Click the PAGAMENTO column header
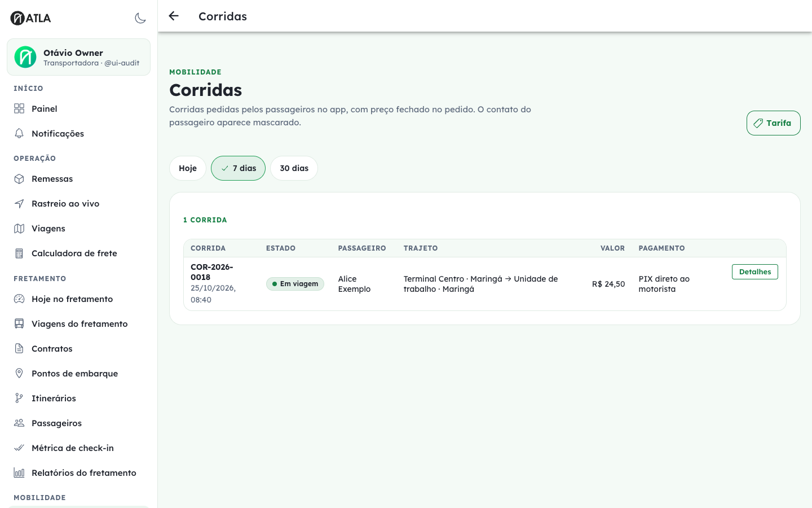Screen dimensions: 812x508 point(662,248)
